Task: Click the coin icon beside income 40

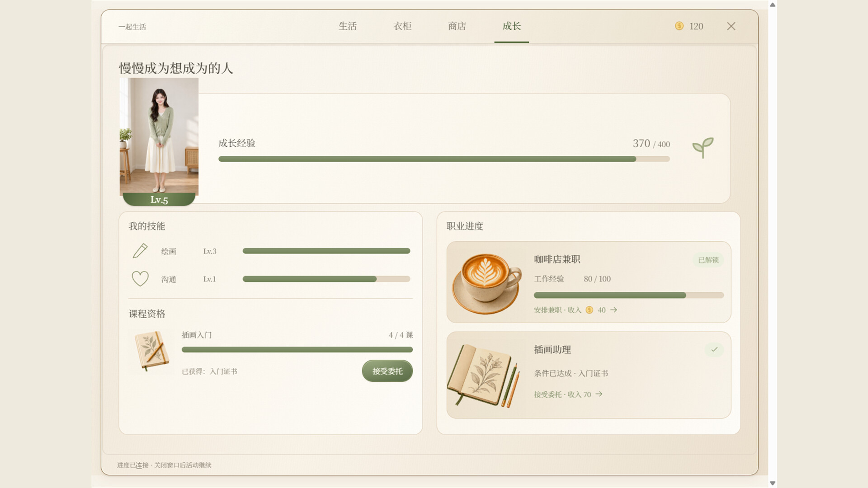Action: pos(589,310)
